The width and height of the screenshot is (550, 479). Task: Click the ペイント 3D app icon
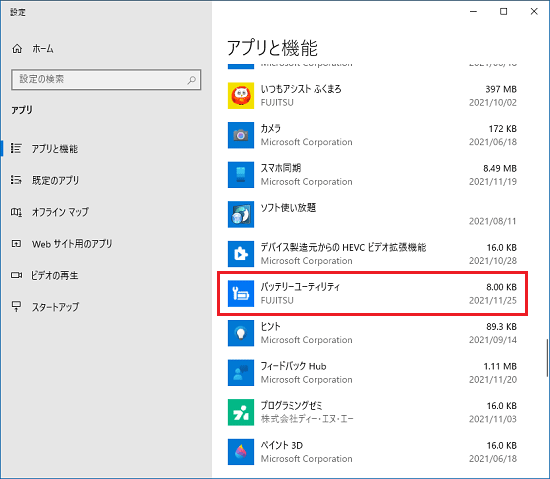point(241,452)
